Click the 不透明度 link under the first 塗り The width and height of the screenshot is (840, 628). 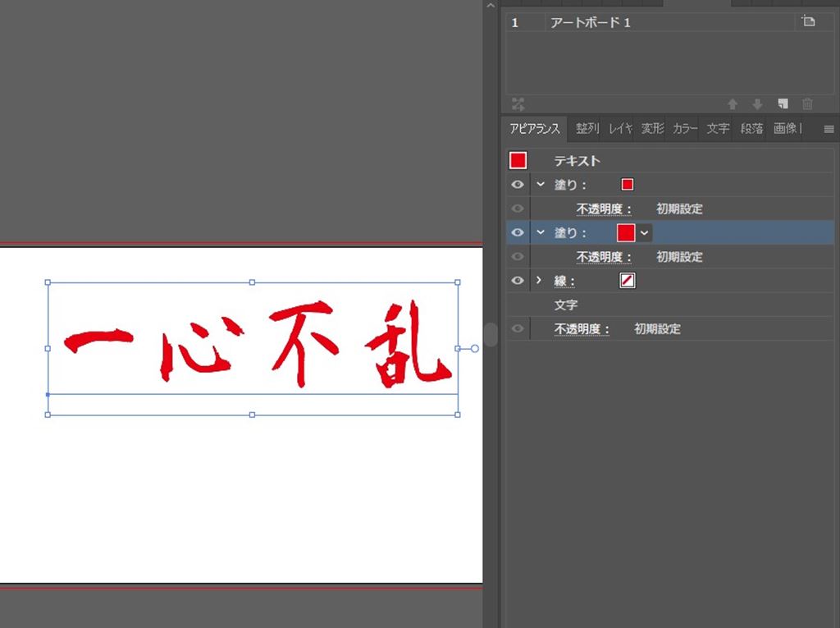pyautogui.click(x=604, y=209)
